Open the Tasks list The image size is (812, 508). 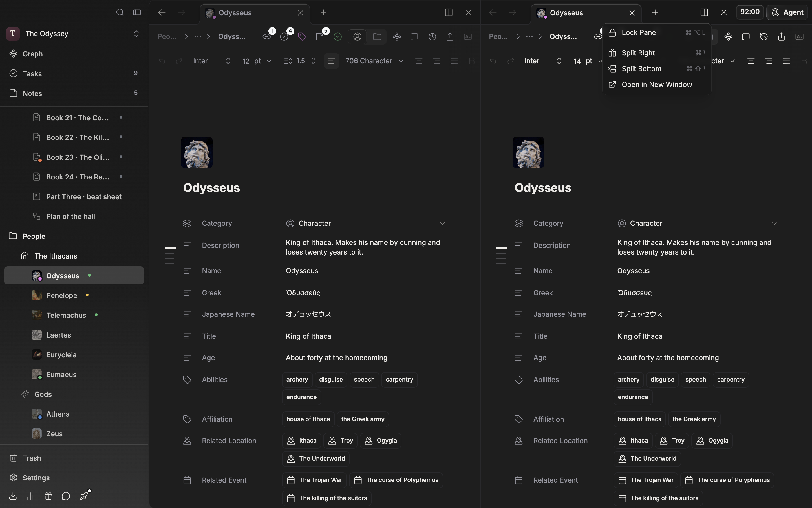74,74
